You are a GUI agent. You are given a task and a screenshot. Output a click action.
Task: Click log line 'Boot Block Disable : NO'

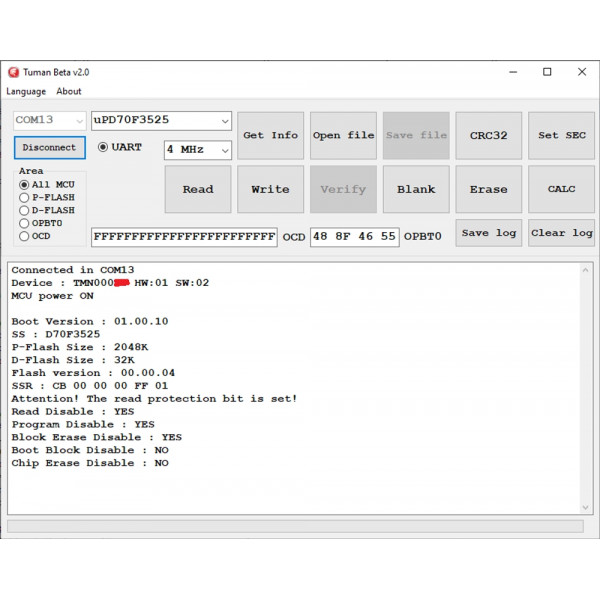pyautogui.click(x=90, y=450)
